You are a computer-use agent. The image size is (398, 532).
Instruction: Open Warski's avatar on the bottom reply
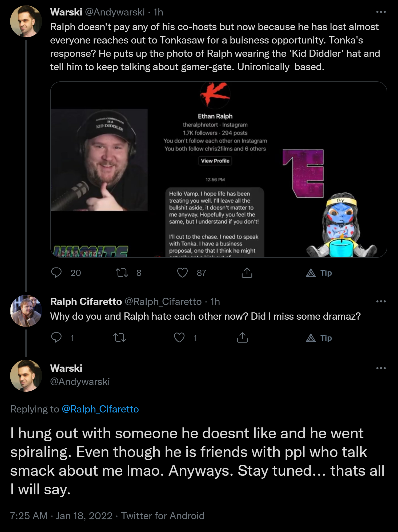pyautogui.click(x=26, y=376)
